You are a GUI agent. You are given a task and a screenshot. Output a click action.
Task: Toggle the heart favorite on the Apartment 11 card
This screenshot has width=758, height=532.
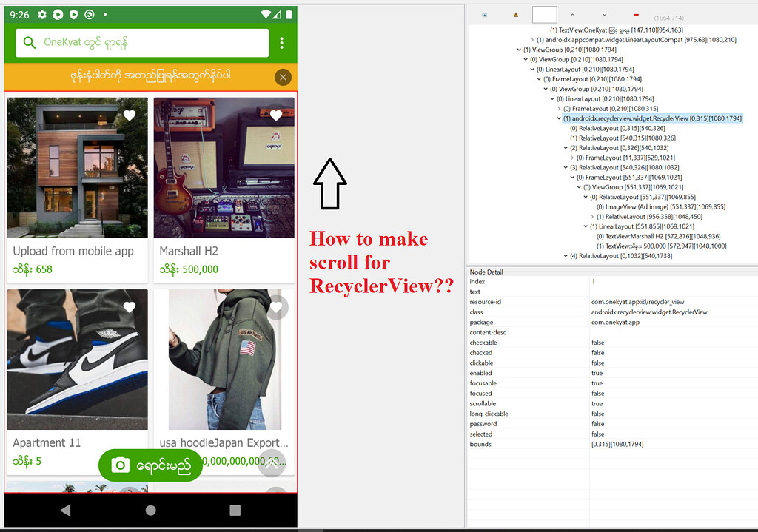pos(130,308)
